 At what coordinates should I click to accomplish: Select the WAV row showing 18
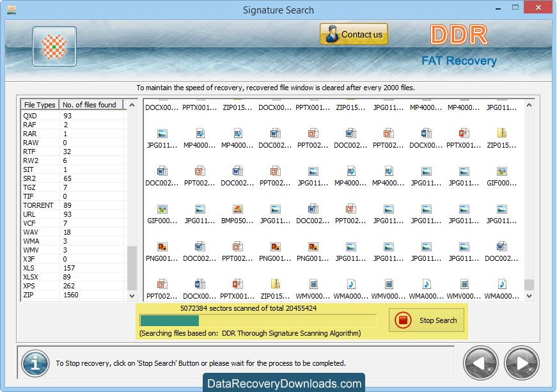tap(74, 232)
